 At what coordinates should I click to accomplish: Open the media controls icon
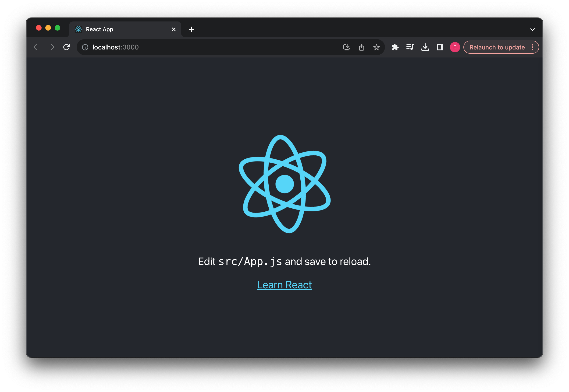[x=410, y=47]
